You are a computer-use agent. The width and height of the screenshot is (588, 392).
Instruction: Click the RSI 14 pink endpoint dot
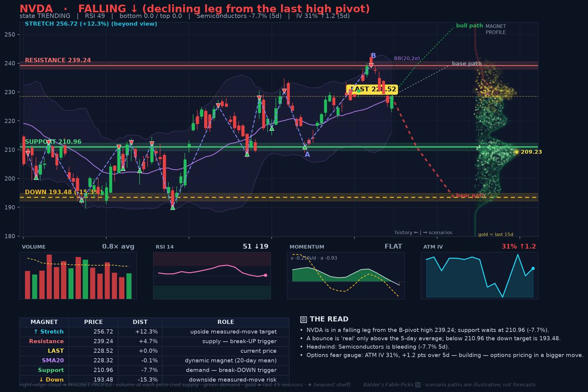click(x=265, y=275)
